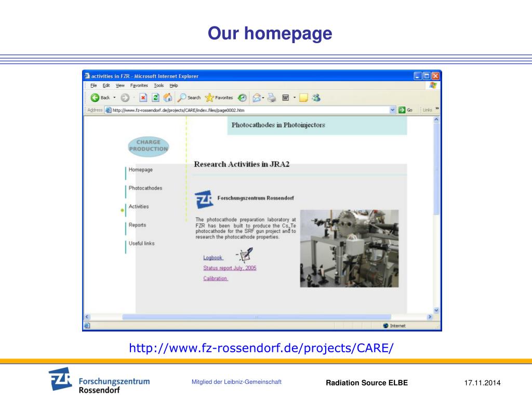Refresh the page with green arrows icon
Image resolution: width=532 pixels, height=399 pixels.
pos(155,98)
